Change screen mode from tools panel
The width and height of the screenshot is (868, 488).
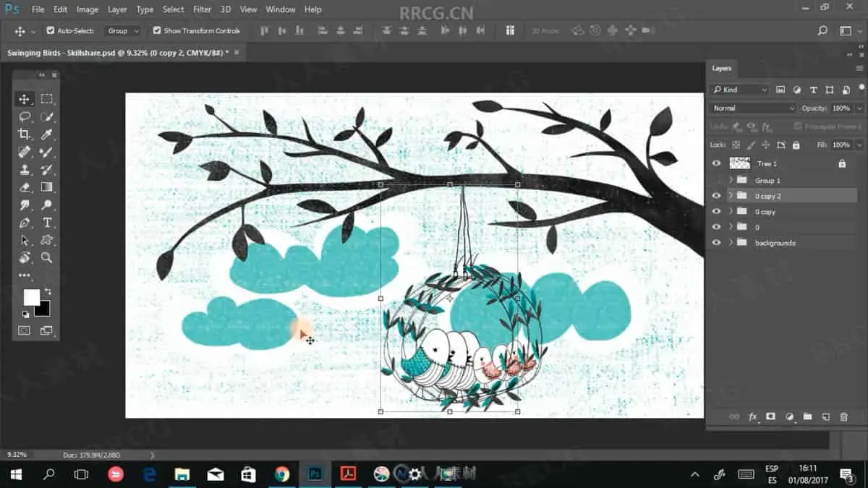coord(47,330)
